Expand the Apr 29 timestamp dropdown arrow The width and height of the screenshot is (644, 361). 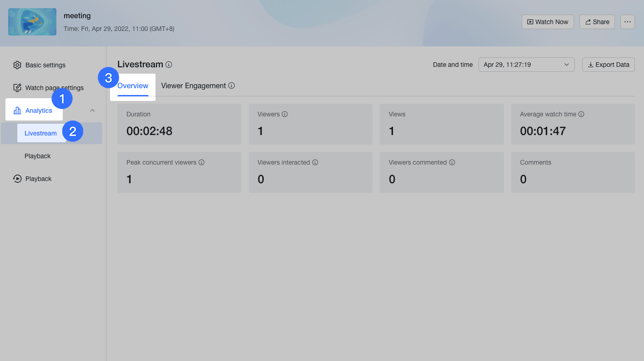(566, 64)
